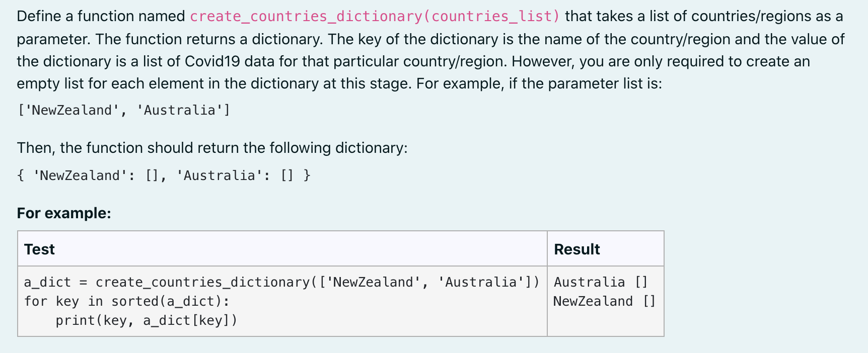The image size is (868, 353).
Task: Click the bold 'For example:' heading
Action: (64, 213)
